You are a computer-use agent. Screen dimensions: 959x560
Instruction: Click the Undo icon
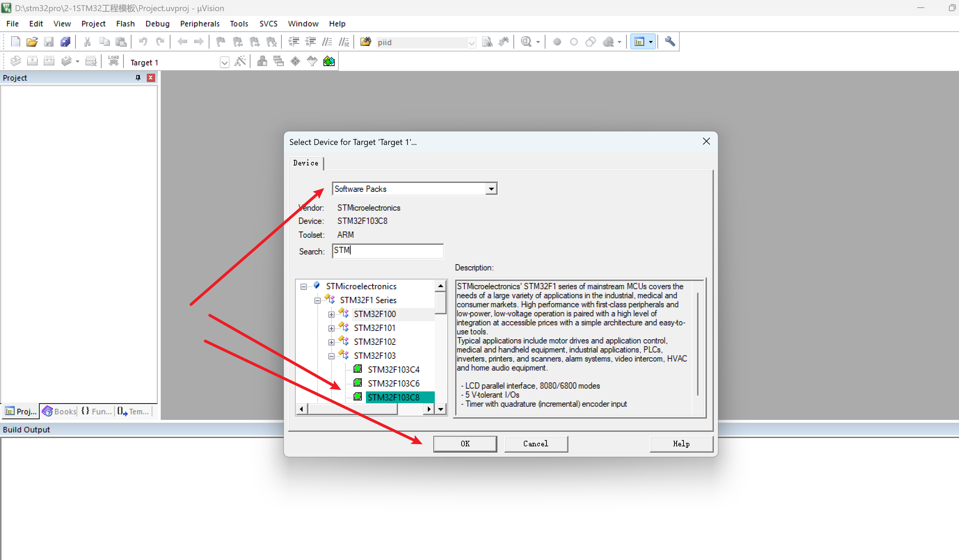tap(143, 42)
